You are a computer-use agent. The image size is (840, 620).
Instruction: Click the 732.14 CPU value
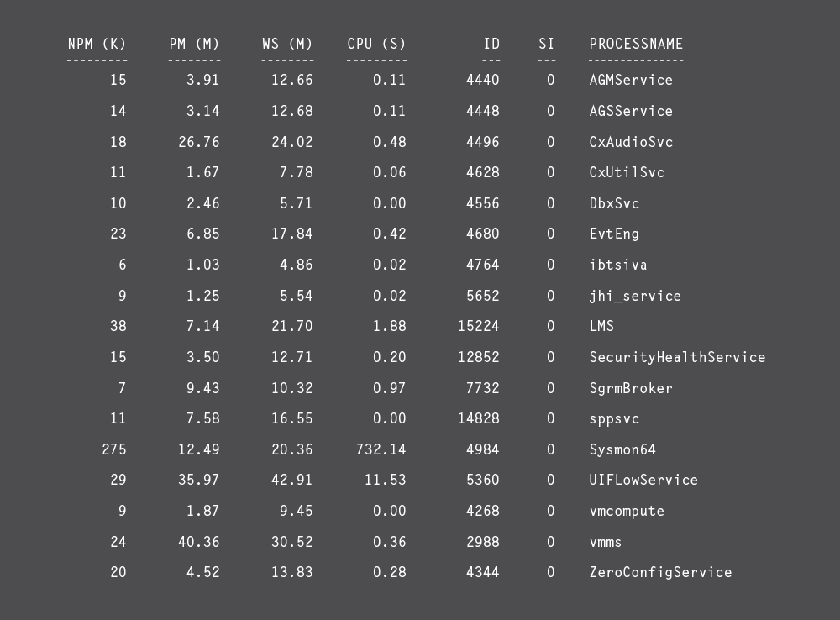381,449
